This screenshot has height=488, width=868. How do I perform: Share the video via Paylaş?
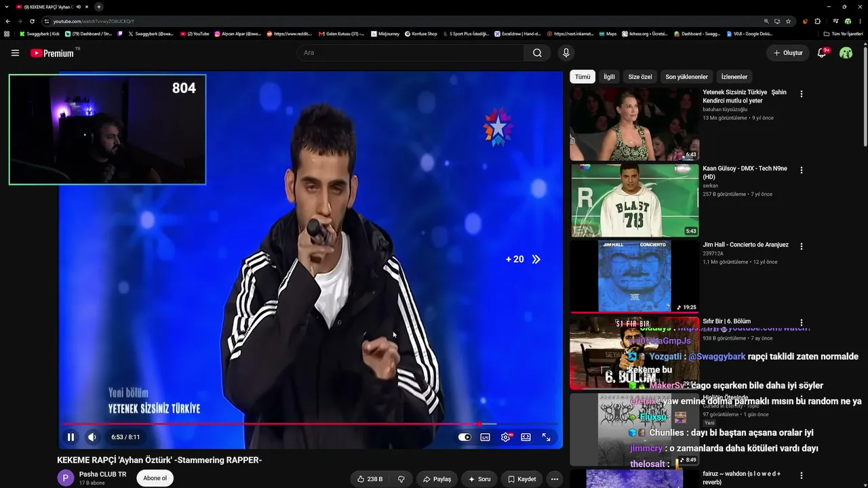coord(437,479)
